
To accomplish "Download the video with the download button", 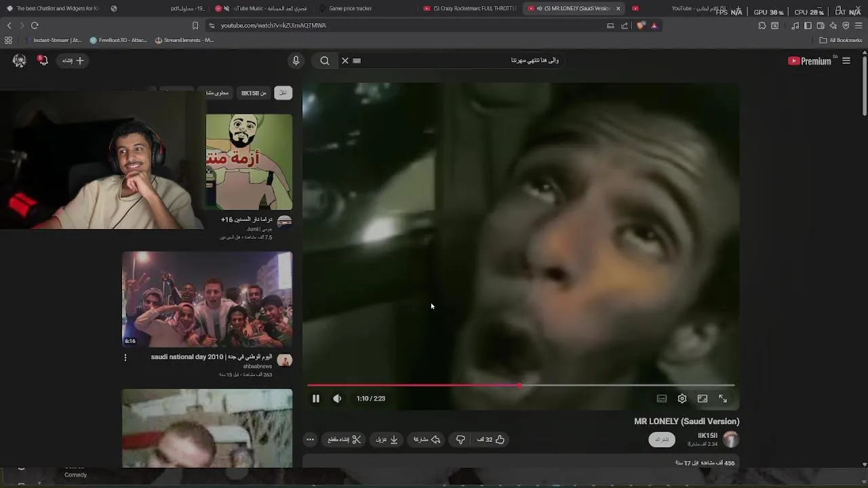I will [387, 439].
